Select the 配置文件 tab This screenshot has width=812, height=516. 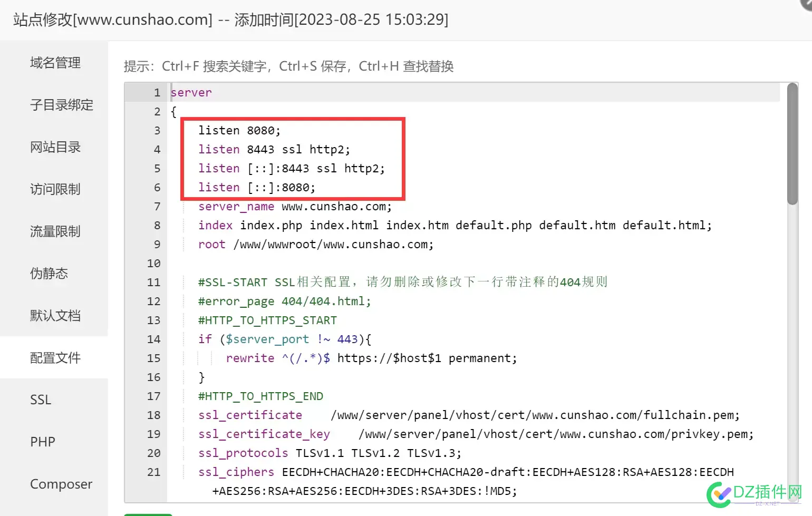(x=55, y=358)
